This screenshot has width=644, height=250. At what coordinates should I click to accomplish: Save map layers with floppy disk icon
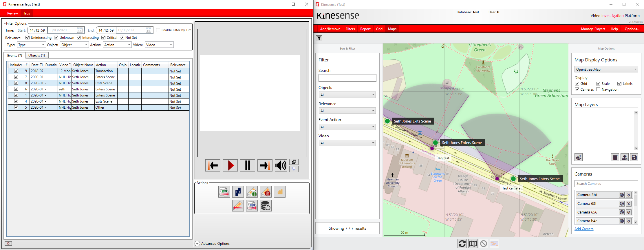634,157
